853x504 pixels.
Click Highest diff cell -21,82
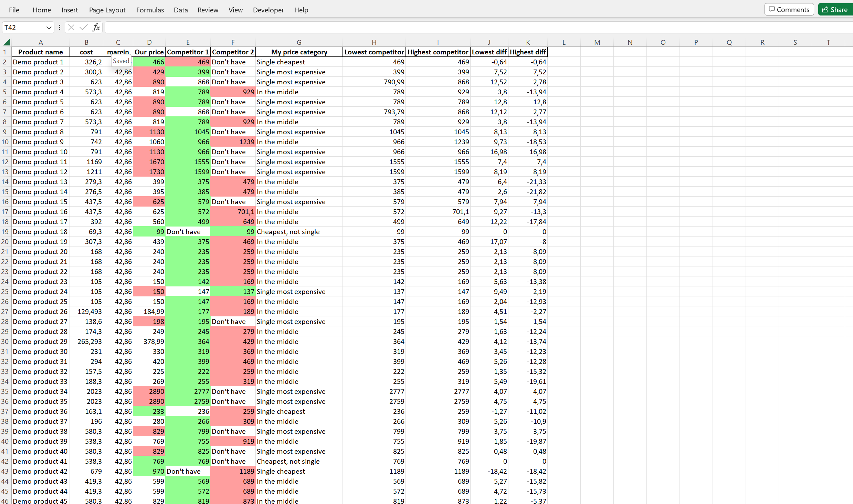click(x=528, y=192)
